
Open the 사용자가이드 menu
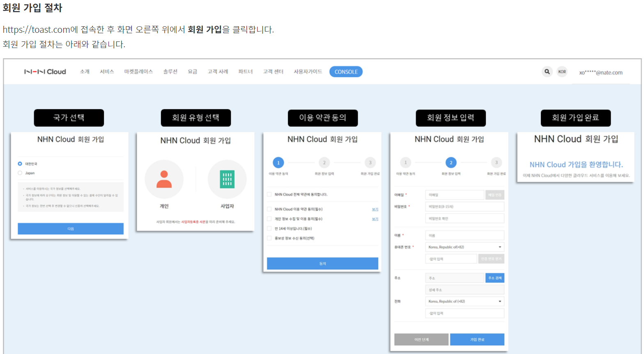coord(308,72)
